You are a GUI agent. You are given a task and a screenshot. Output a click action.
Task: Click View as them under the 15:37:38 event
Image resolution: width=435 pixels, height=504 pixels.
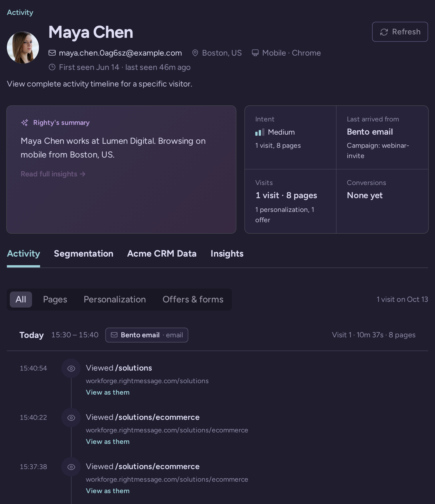pyautogui.click(x=108, y=491)
